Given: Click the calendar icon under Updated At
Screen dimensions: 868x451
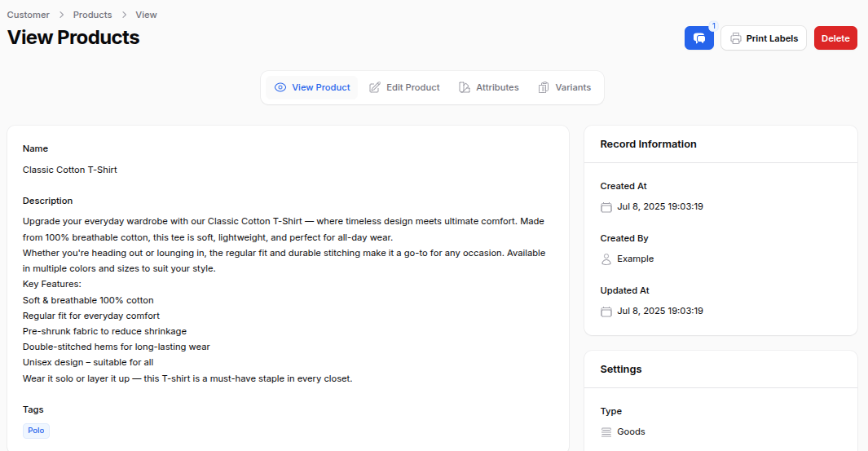Looking at the screenshot, I should pyautogui.click(x=606, y=312).
